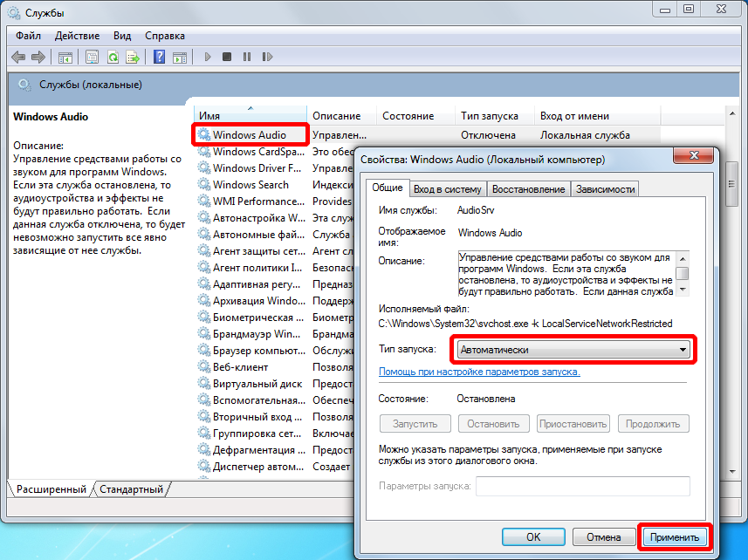Image resolution: width=748 pixels, height=560 pixels.
Task: Click the Export List toolbar icon
Action: (x=133, y=58)
